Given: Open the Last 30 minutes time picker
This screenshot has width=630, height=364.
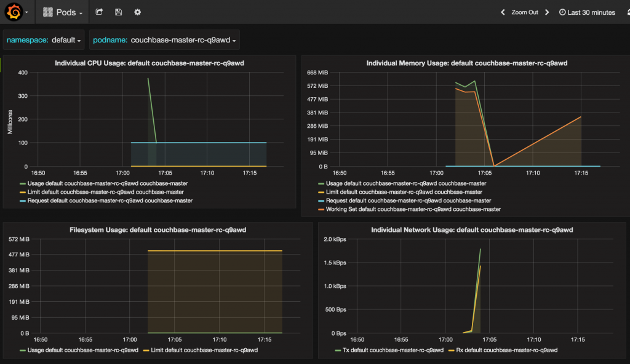Looking at the screenshot, I should (587, 12).
